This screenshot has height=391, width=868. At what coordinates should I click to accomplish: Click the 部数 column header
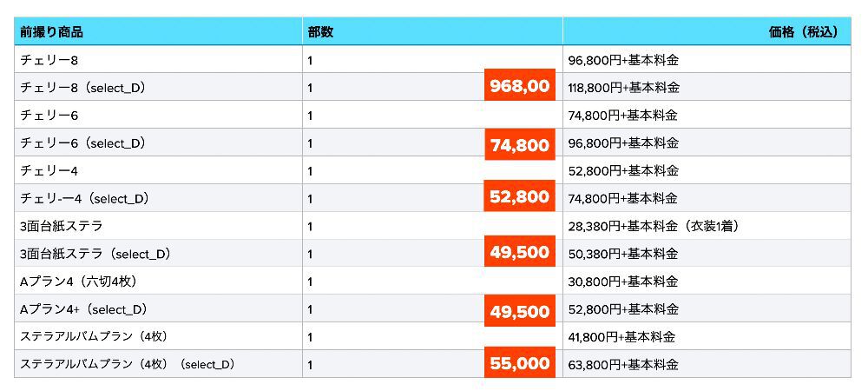click(x=320, y=32)
